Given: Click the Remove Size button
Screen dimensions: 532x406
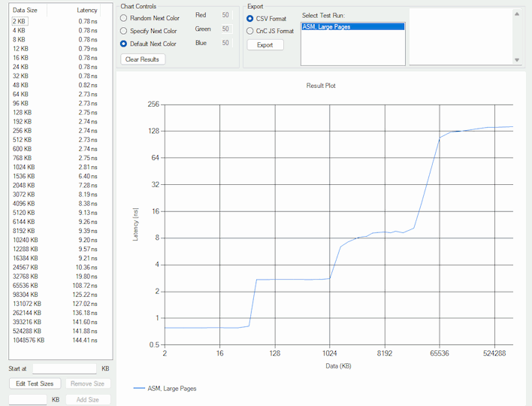Looking at the screenshot, I should (87, 383).
